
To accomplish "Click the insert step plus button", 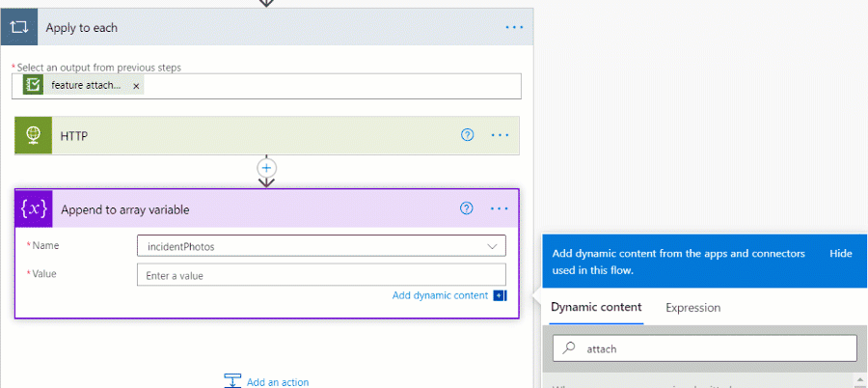I will click(x=267, y=168).
